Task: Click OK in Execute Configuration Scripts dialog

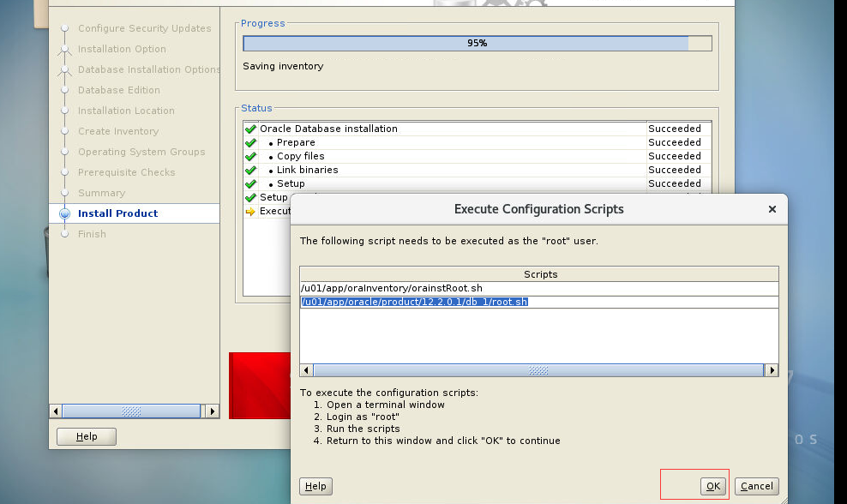Action: coord(713,486)
